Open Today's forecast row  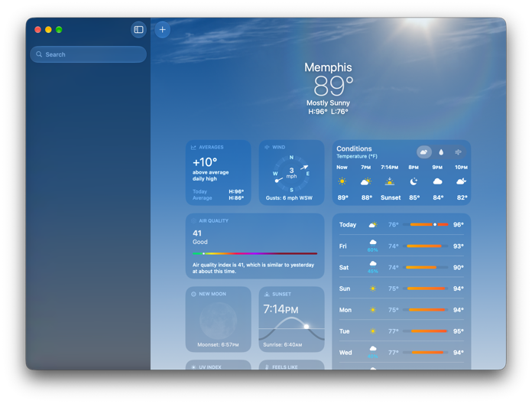(x=401, y=225)
